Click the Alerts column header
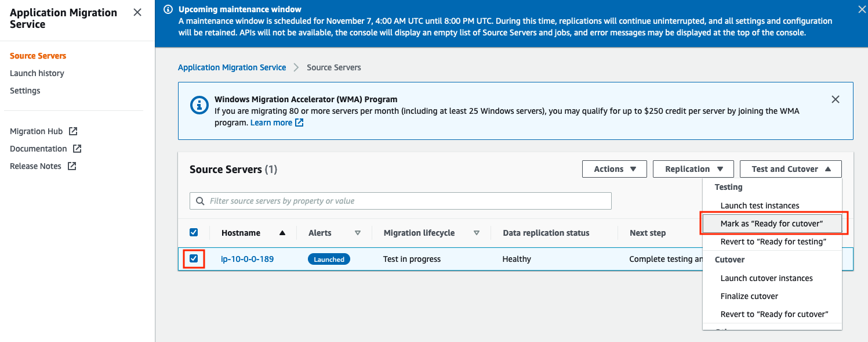 pos(320,233)
